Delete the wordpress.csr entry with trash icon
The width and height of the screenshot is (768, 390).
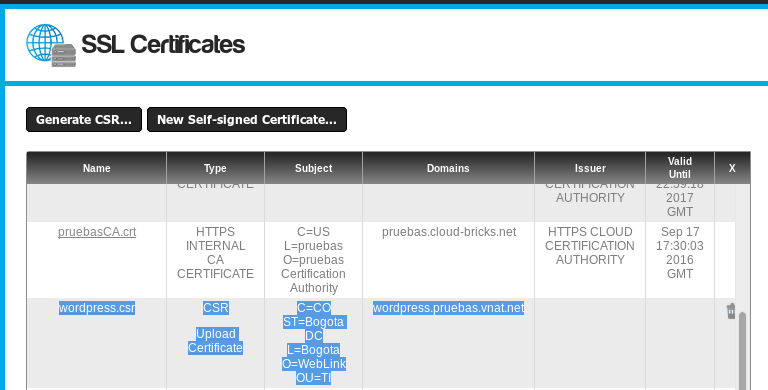click(x=731, y=311)
